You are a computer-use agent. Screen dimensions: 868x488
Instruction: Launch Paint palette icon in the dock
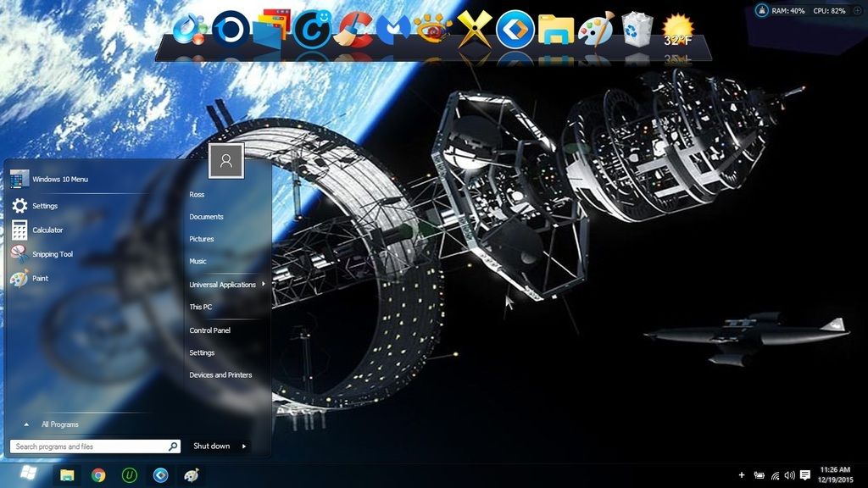point(596,29)
